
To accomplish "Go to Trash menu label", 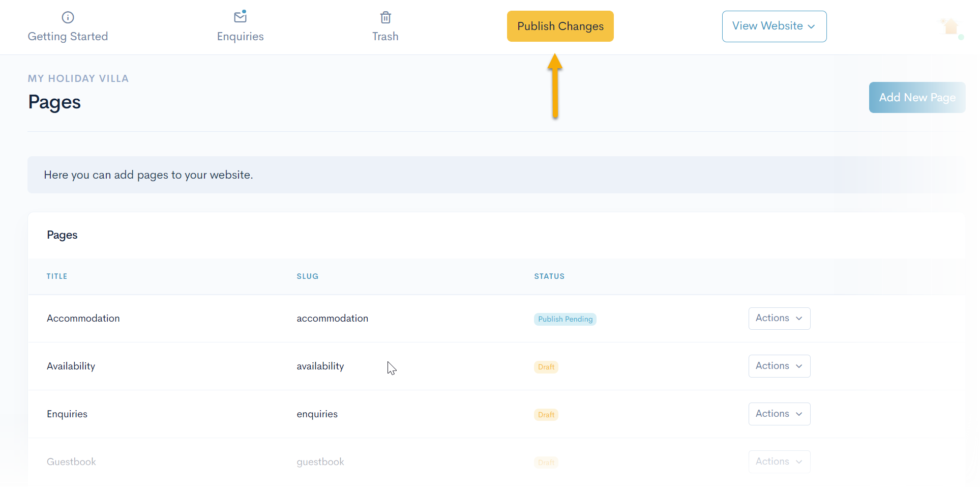I will tap(385, 37).
